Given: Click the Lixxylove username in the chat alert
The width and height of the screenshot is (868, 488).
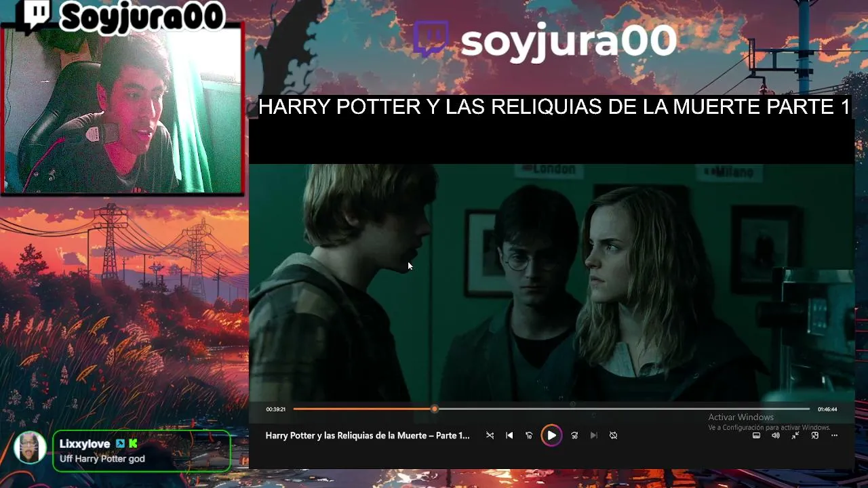Looking at the screenshot, I should pos(85,444).
